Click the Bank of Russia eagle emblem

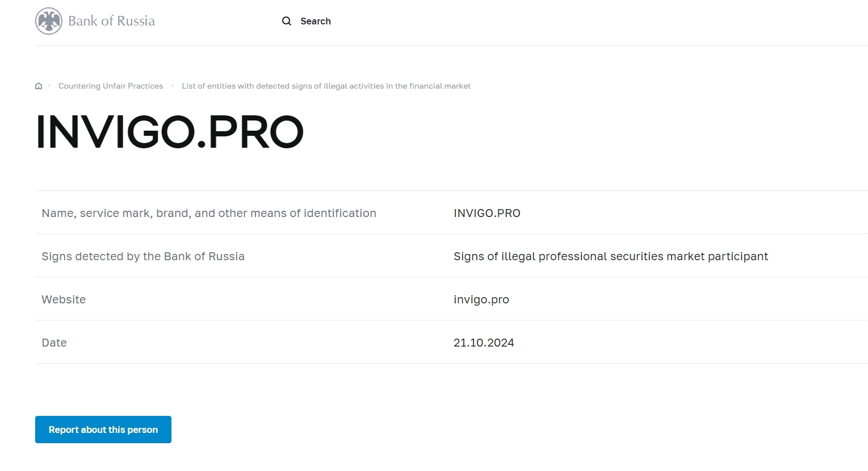49,22
